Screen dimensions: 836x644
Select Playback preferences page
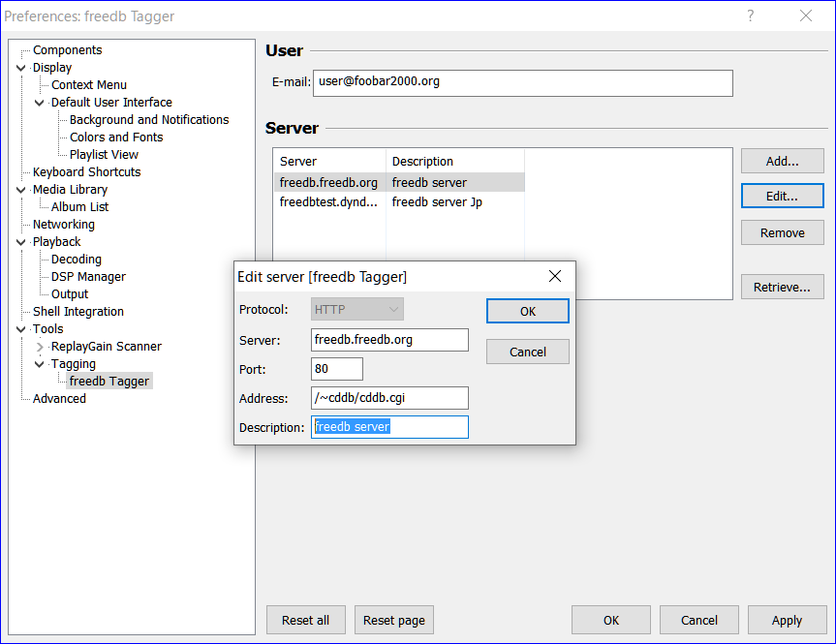click(56, 242)
